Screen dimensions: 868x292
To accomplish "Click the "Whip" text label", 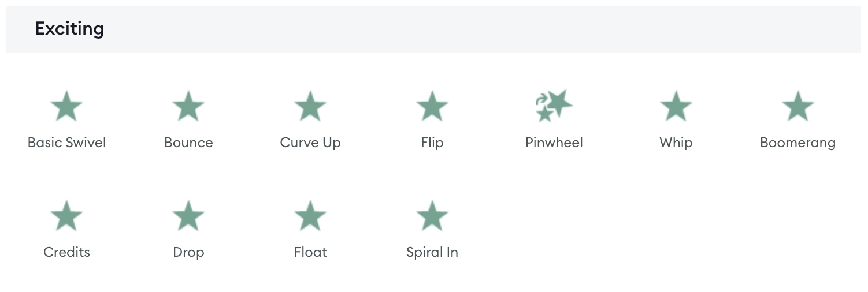I will pyautogui.click(x=676, y=143).
